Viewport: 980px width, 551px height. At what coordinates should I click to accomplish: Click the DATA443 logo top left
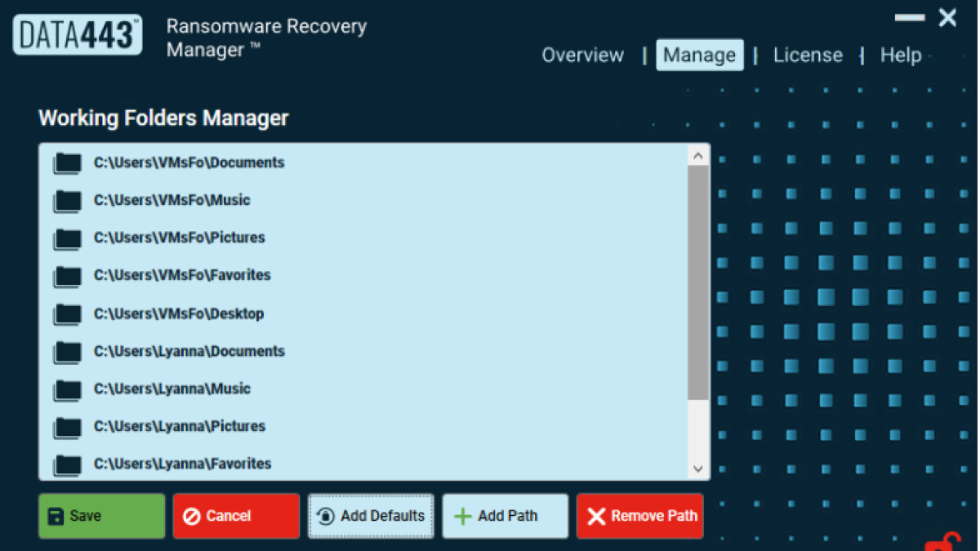tap(77, 33)
